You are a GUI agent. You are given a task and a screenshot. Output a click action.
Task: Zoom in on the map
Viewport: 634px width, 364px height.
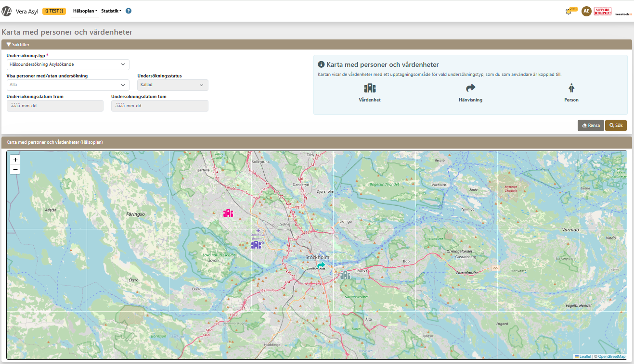[x=15, y=160]
